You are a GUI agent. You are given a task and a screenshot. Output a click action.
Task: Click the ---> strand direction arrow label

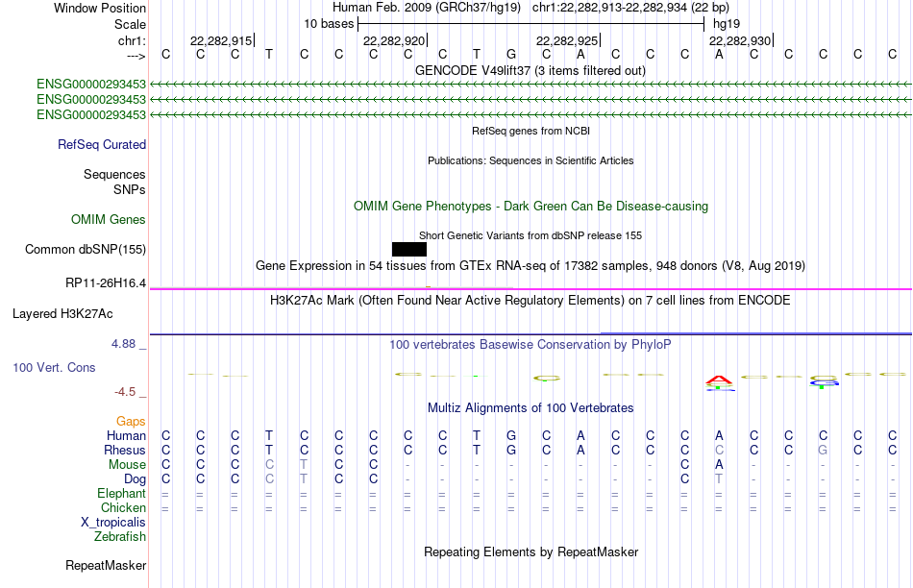pyautogui.click(x=136, y=56)
